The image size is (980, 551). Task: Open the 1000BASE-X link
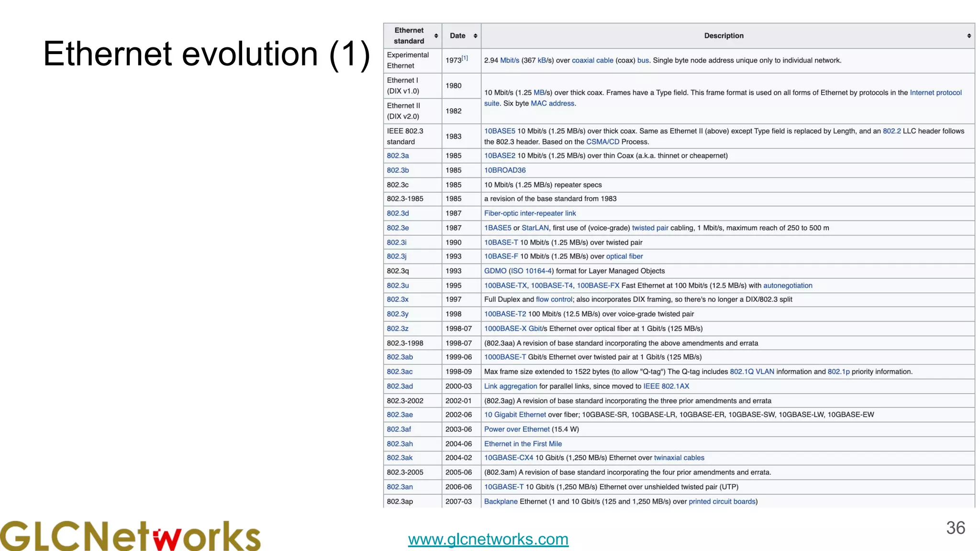click(505, 329)
